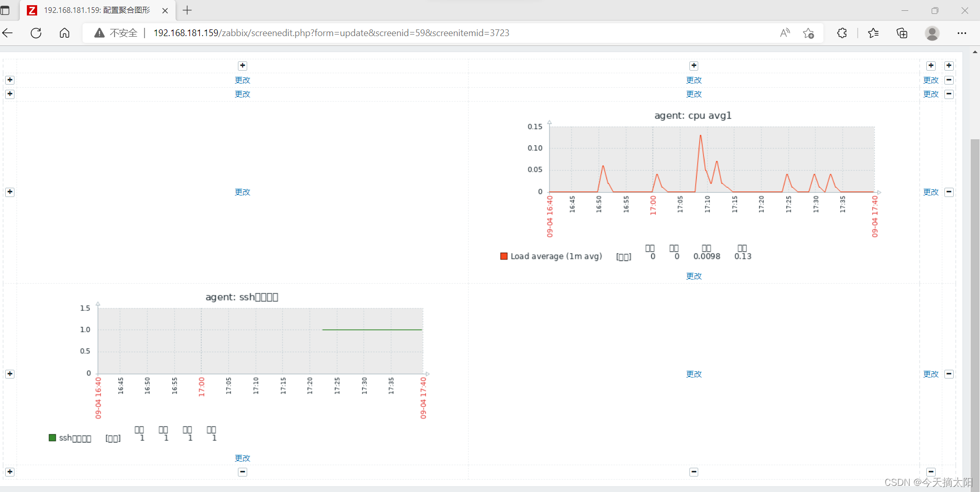Click 更改 in second row, first column
Image resolution: width=980 pixels, height=492 pixels.
click(243, 94)
